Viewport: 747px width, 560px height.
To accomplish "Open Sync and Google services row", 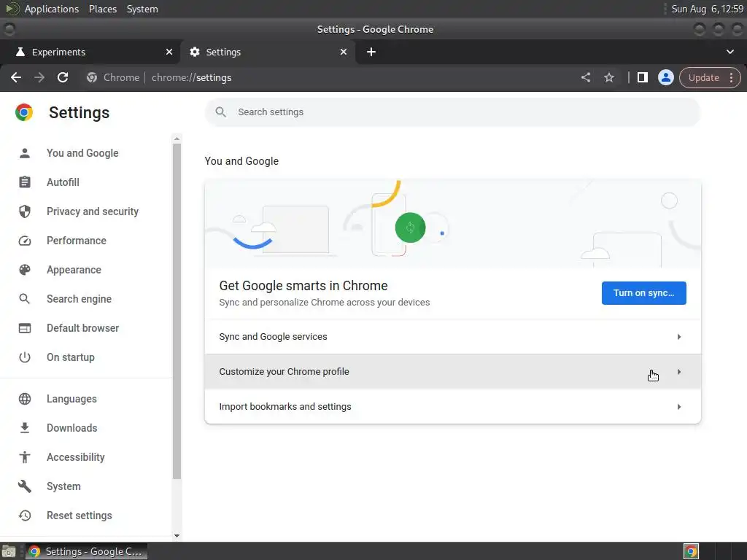I will [x=452, y=337].
